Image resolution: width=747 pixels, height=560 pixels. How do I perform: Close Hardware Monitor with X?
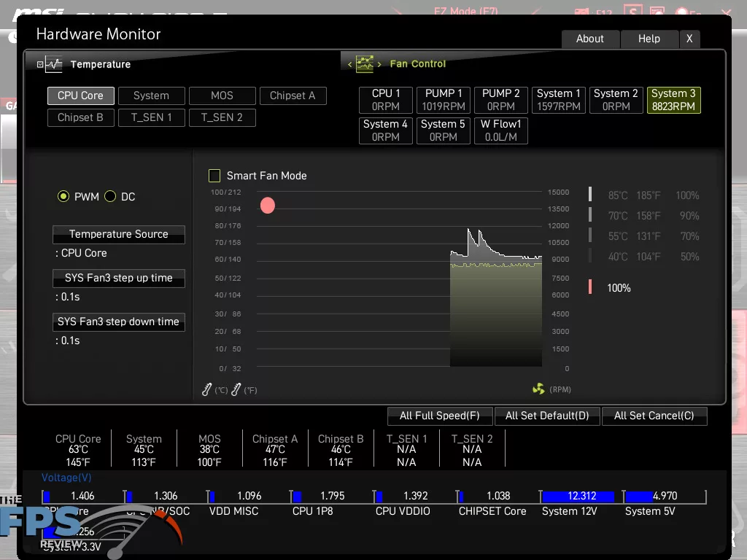click(689, 39)
